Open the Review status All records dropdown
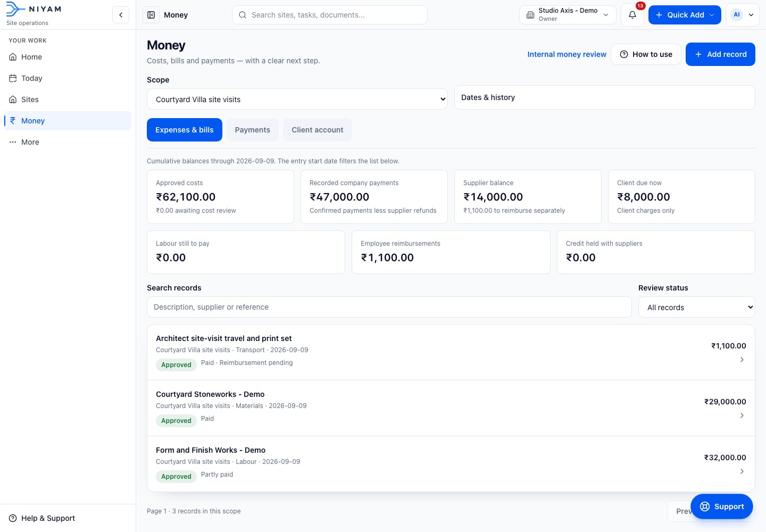Viewport: 766px width, 532px height. [697, 307]
